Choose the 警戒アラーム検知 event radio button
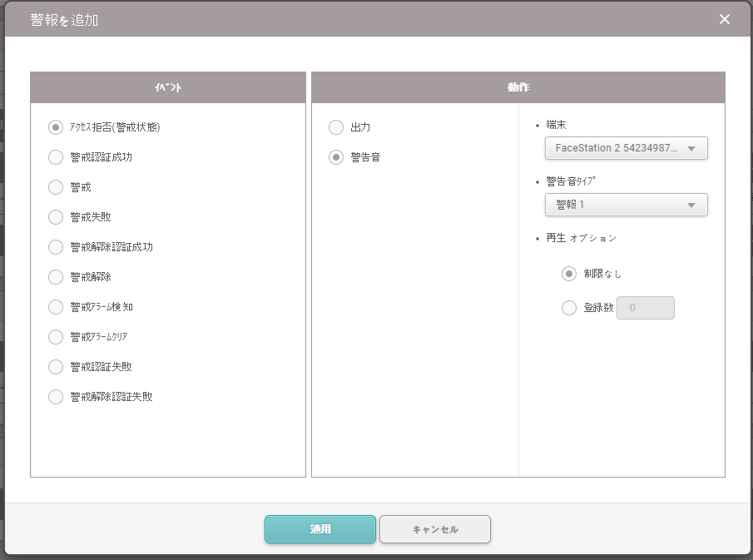753x560 pixels. click(x=56, y=307)
